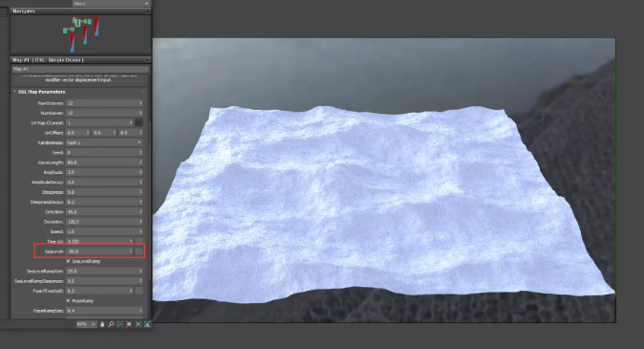Image resolution: width=644 pixels, height=349 pixels.
Task: Disable the SeaLevelRamp checkbox
Action: 68,261
